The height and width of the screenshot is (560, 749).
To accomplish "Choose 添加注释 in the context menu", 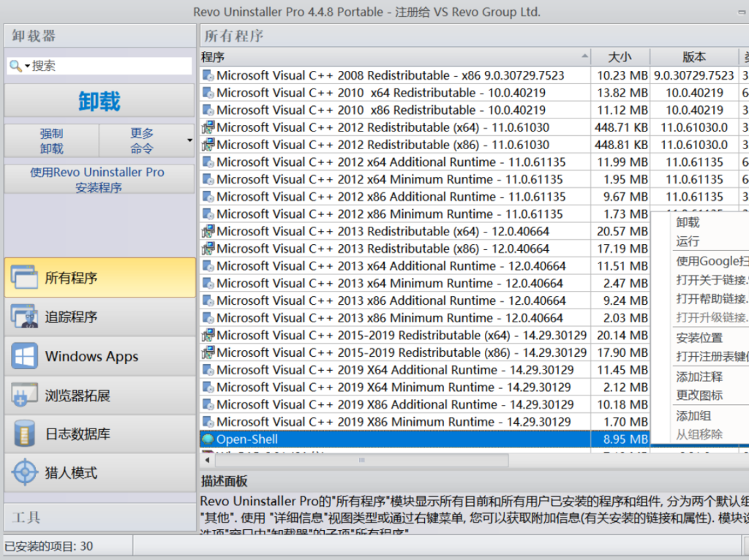I will [x=699, y=377].
